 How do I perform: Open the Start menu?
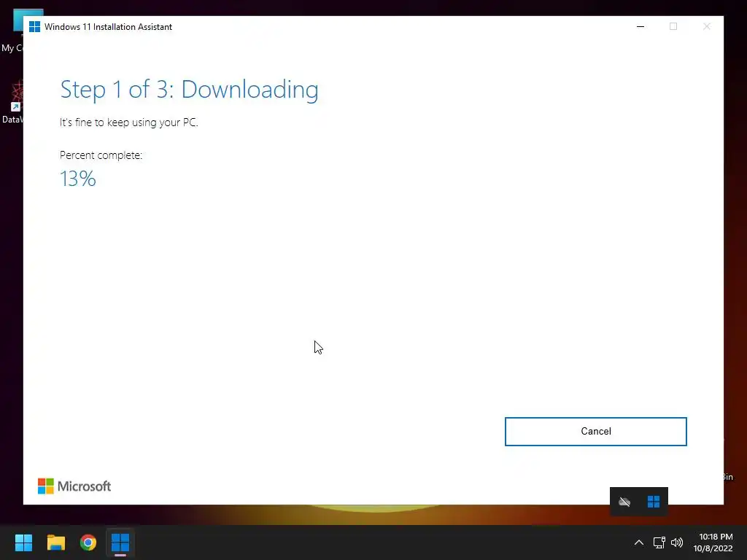click(23, 542)
